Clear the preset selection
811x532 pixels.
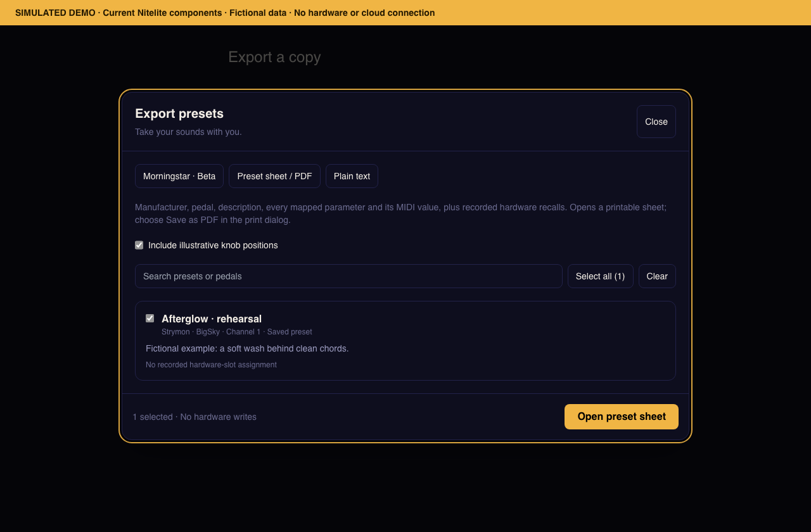tap(657, 276)
